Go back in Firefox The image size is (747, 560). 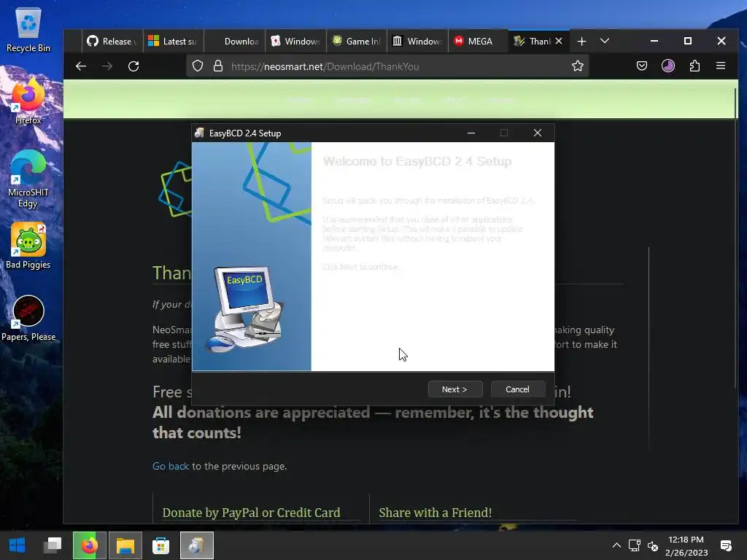click(81, 66)
